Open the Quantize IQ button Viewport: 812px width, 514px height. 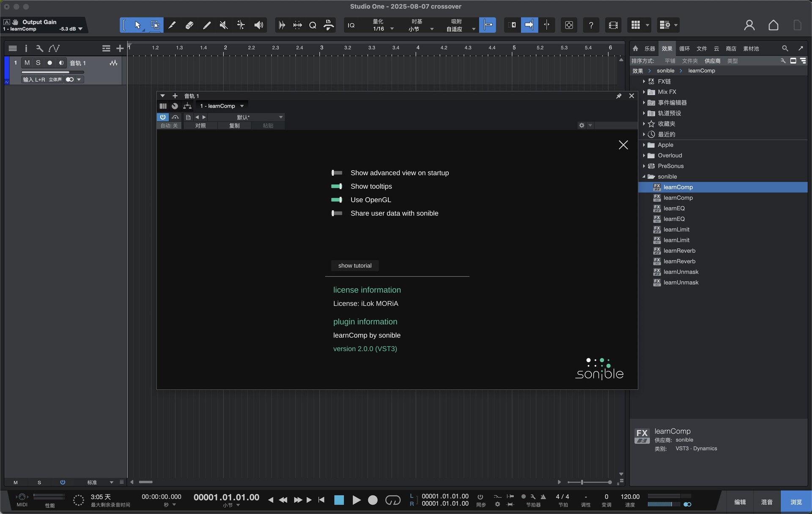tap(351, 25)
